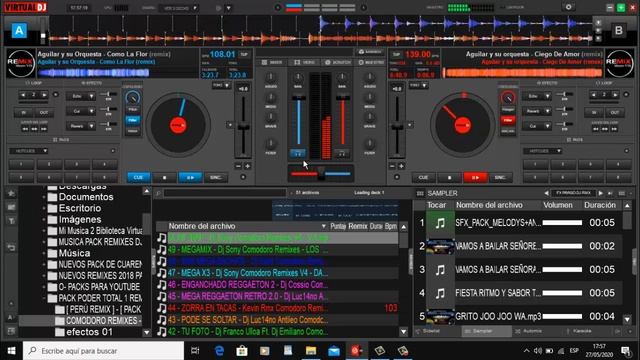Expand the O- PACKS PARA YOUTUBE folder

tap(44, 287)
